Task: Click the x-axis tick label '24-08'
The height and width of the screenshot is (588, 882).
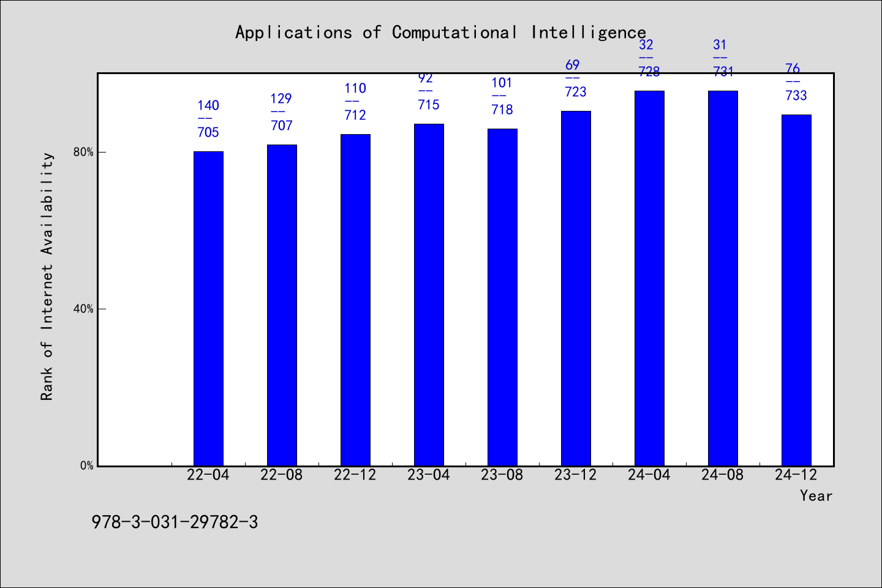Action: [723, 475]
